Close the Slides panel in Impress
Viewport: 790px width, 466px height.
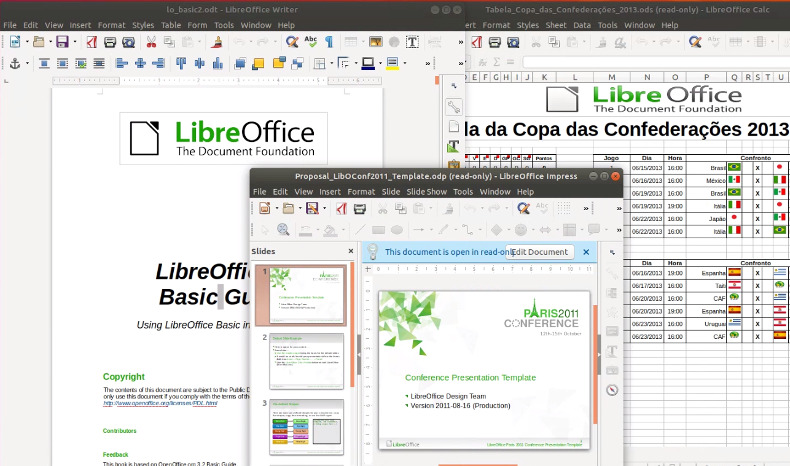point(351,251)
